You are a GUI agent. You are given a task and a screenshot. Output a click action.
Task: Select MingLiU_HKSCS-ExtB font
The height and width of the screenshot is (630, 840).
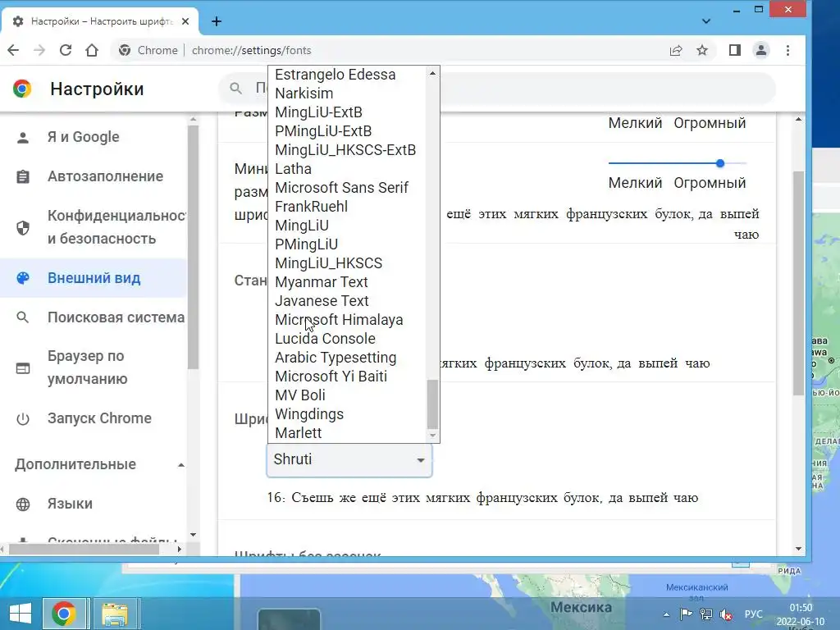click(347, 150)
